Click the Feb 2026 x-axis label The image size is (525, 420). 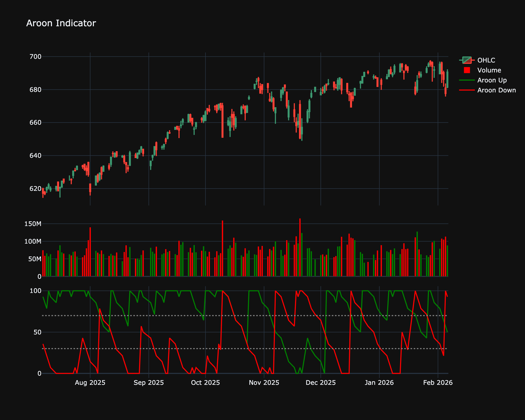click(438, 383)
